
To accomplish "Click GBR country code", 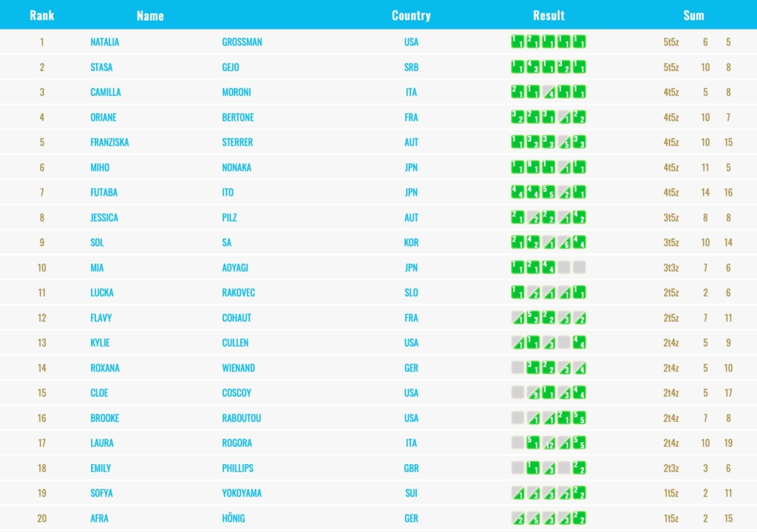I will pyautogui.click(x=411, y=468).
